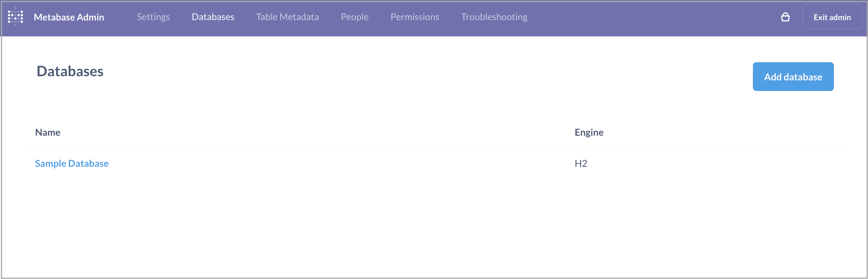Select the H2 engine cell
Viewport: 868px width, 279px height.
[x=581, y=163]
